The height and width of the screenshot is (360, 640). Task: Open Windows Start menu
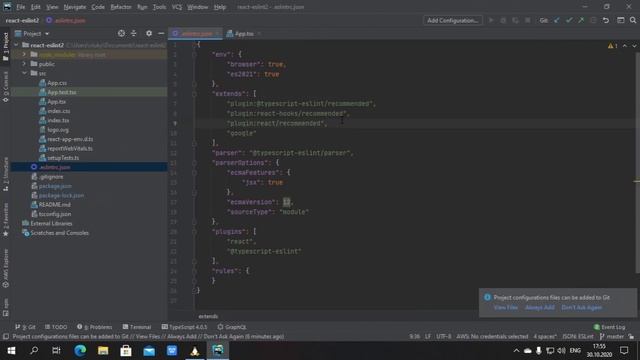[11, 351]
